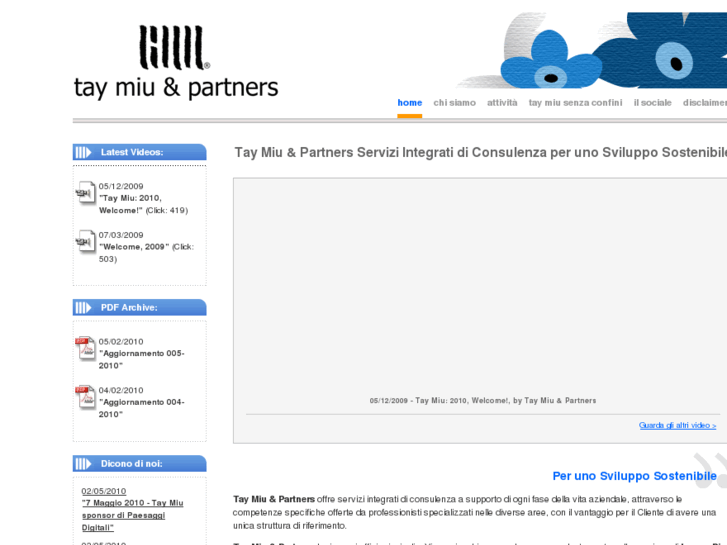This screenshot has height=545, width=727.
Task: Click the embedded video player area
Action: pos(482,288)
